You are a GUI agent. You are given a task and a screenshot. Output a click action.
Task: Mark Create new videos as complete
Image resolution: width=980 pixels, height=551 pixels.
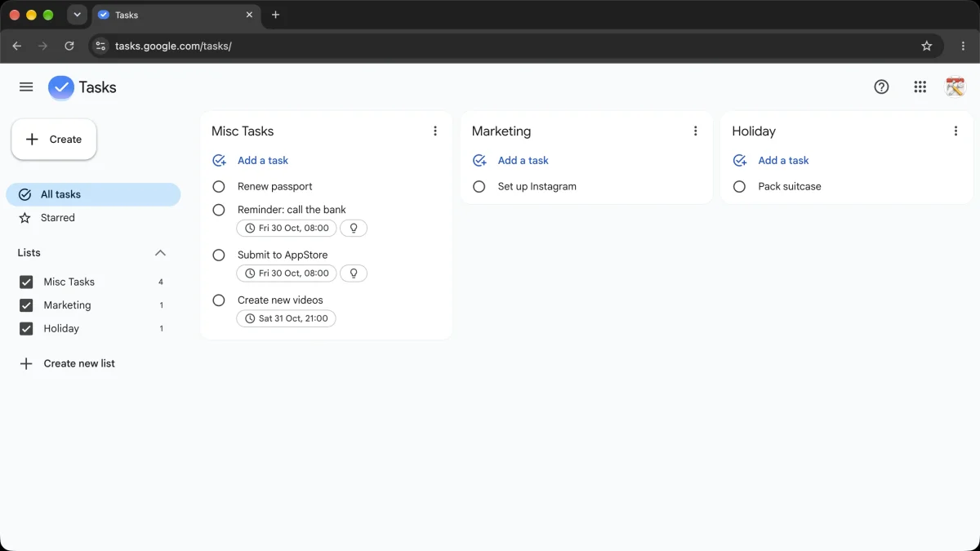pyautogui.click(x=219, y=300)
